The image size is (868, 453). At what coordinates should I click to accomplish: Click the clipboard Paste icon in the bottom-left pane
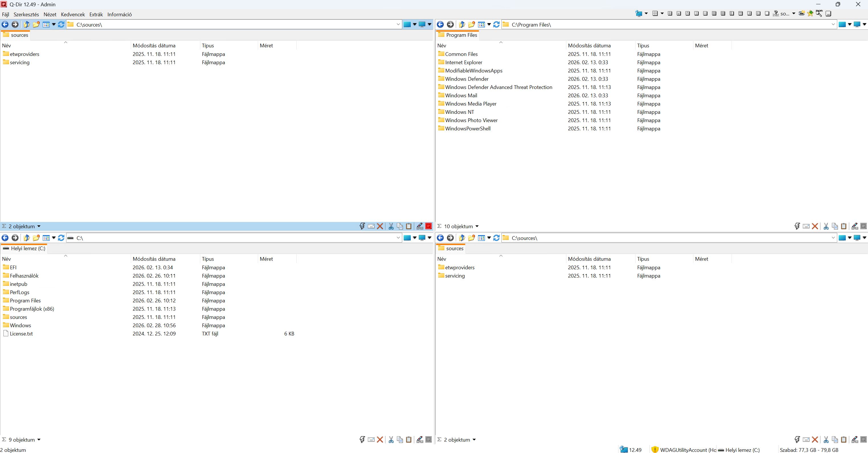click(409, 440)
